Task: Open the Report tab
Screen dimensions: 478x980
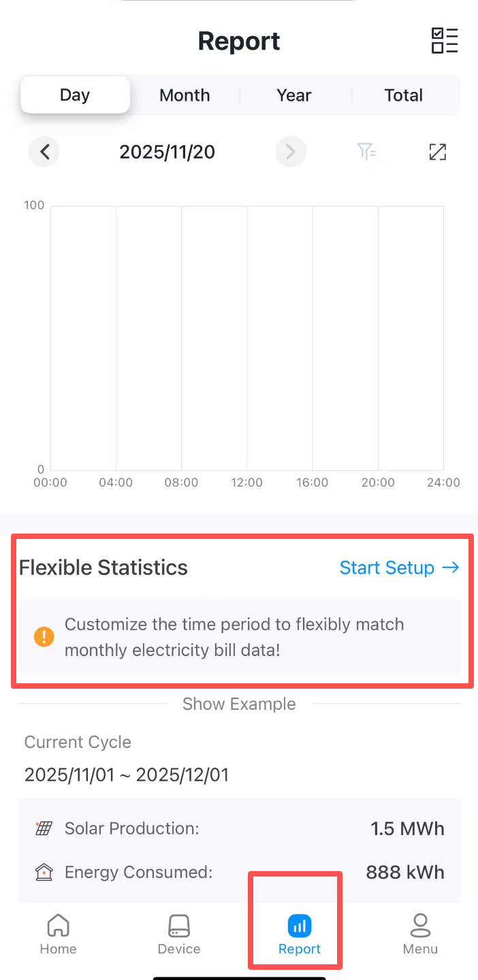Action: [300, 934]
